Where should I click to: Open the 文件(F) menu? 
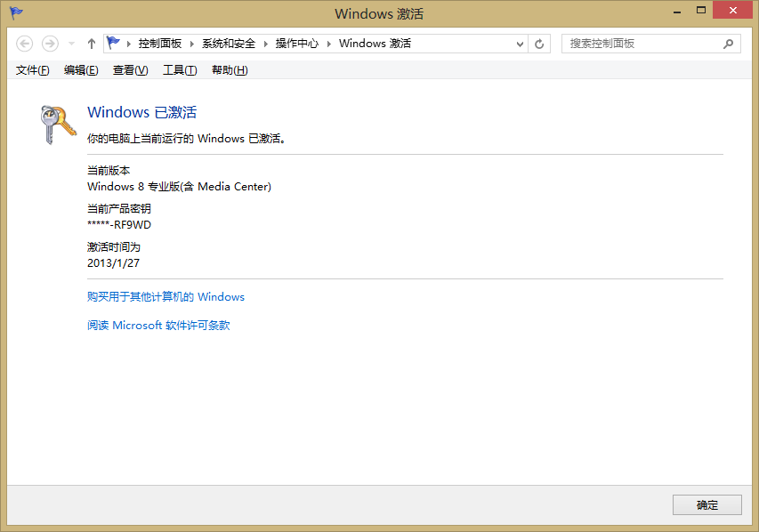coord(33,70)
